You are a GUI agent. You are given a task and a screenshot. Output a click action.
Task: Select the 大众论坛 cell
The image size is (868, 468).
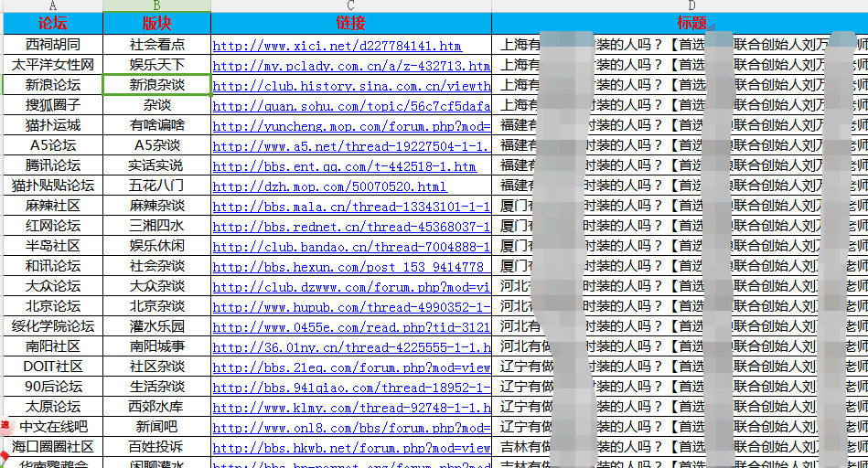pyautogui.click(x=52, y=286)
